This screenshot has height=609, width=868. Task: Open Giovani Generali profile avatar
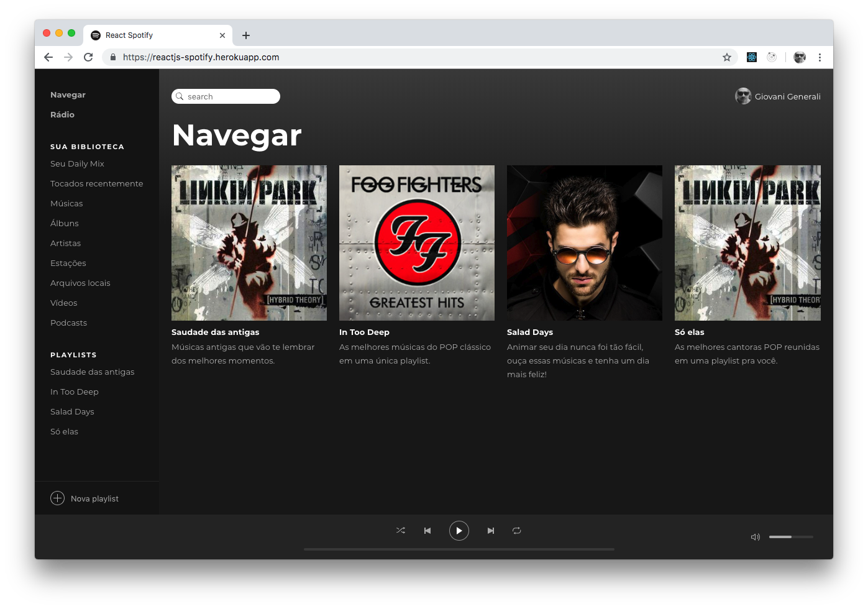click(743, 96)
